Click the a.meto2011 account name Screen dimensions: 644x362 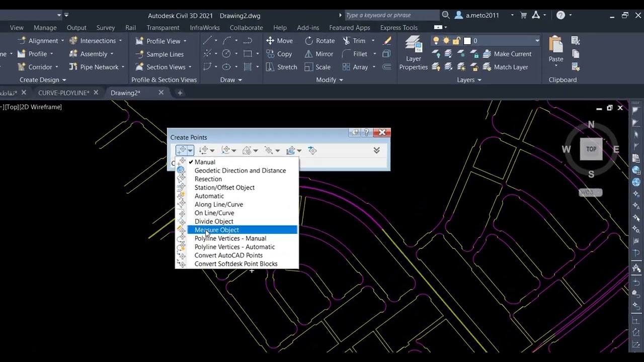pyautogui.click(x=482, y=15)
